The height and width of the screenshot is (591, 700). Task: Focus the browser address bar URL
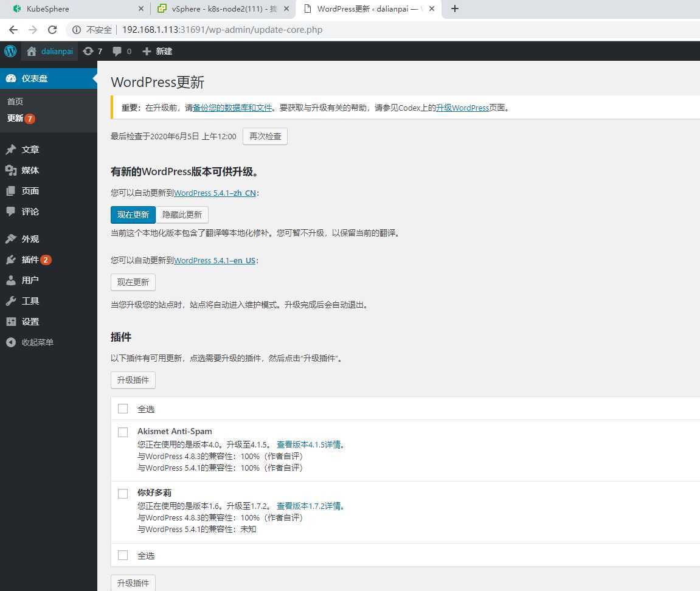pyautogui.click(x=223, y=30)
